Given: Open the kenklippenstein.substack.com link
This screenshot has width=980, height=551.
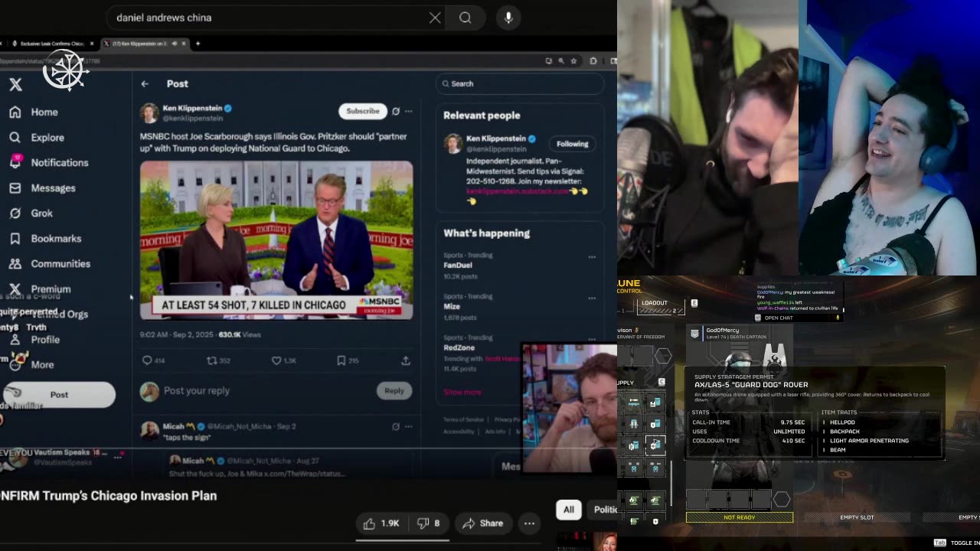Looking at the screenshot, I should 518,191.
